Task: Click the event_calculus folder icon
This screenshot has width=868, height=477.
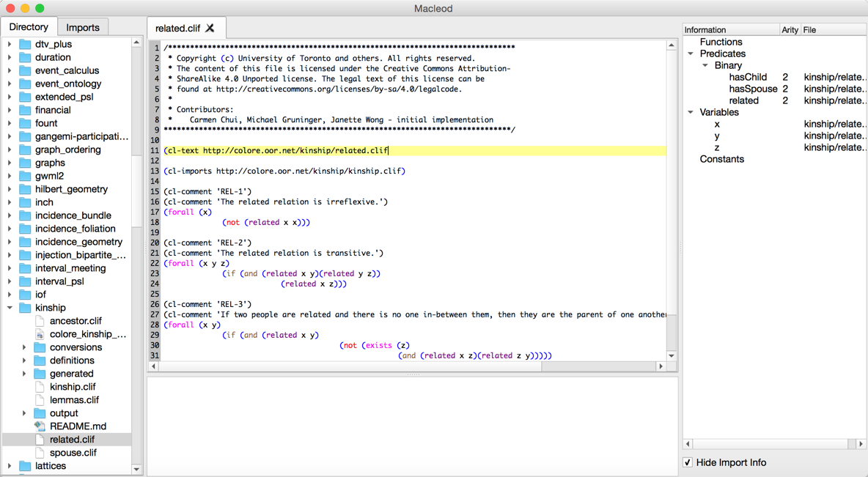Action: click(25, 71)
